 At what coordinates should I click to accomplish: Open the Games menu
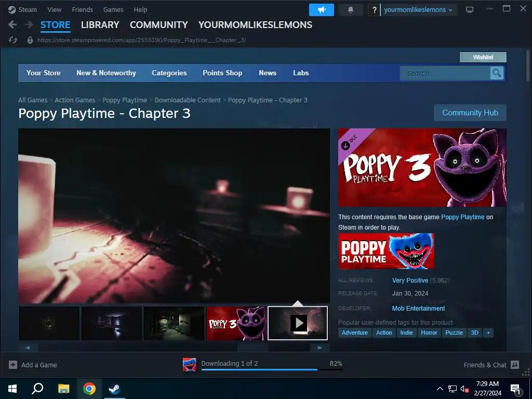tap(113, 9)
